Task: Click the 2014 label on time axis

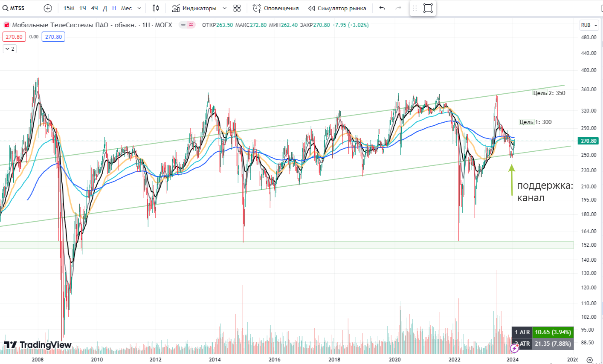Action: pyautogui.click(x=215, y=359)
